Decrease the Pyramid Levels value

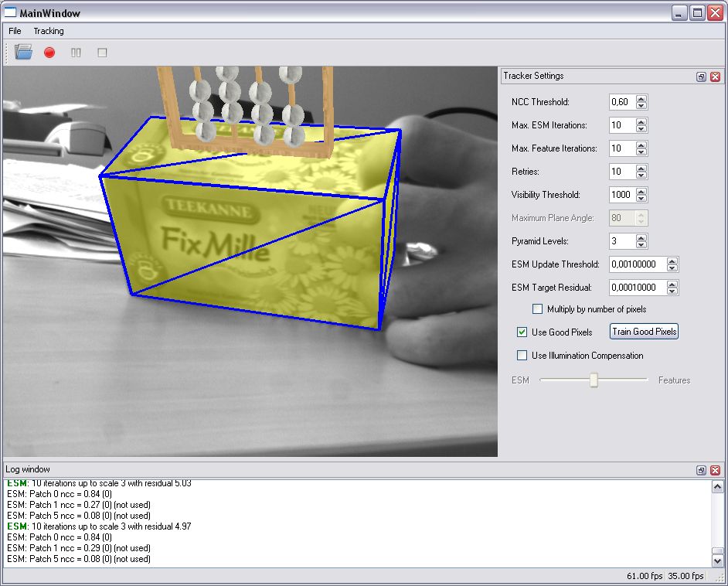point(641,245)
